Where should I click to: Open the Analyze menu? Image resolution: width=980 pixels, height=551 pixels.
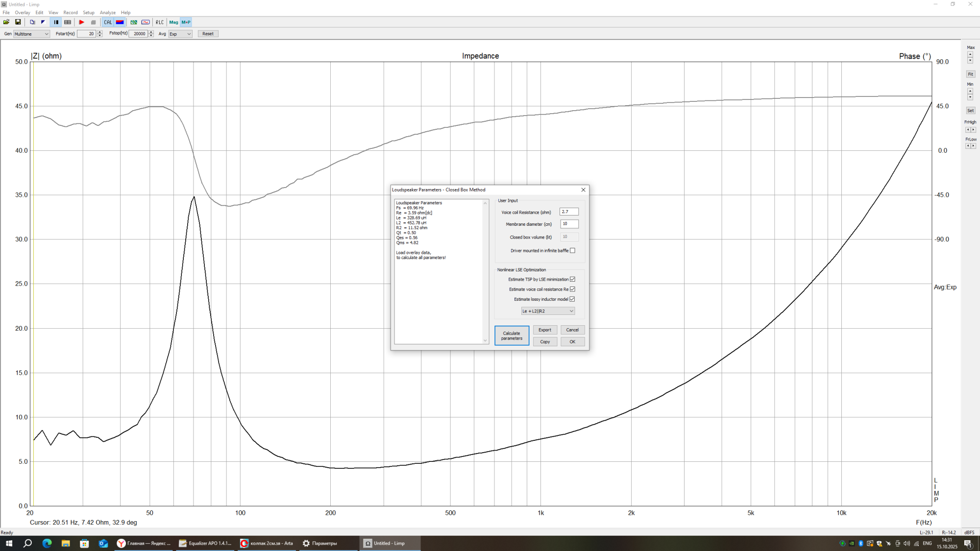click(107, 13)
